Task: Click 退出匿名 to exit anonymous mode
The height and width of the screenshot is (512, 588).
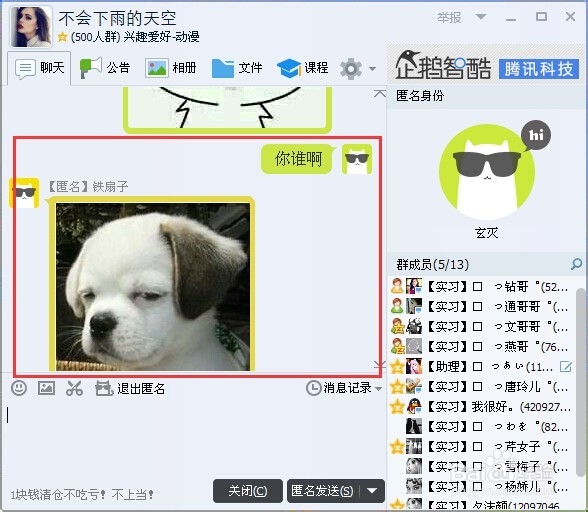Action: (x=130, y=388)
